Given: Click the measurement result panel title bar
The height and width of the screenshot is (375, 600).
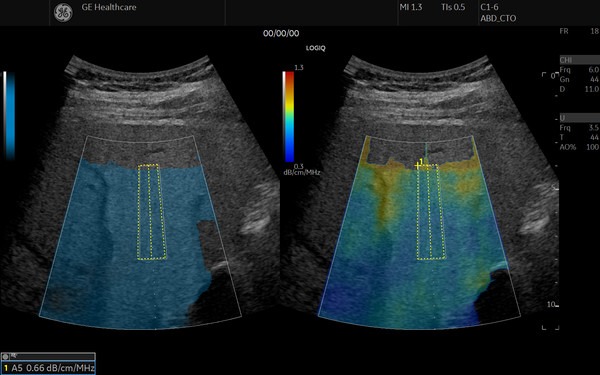Looking at the screenshot, I should click(x=48, y=357).
